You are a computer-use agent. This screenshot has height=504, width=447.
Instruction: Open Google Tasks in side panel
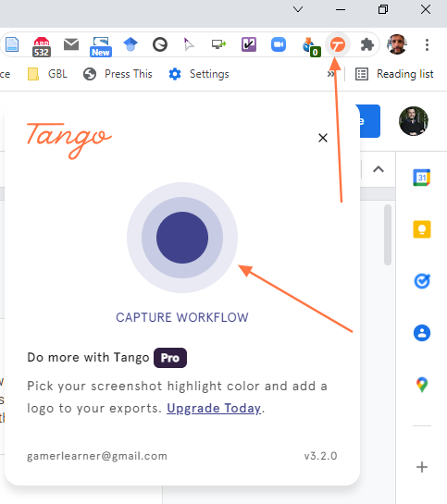click(x=422, y=281)
